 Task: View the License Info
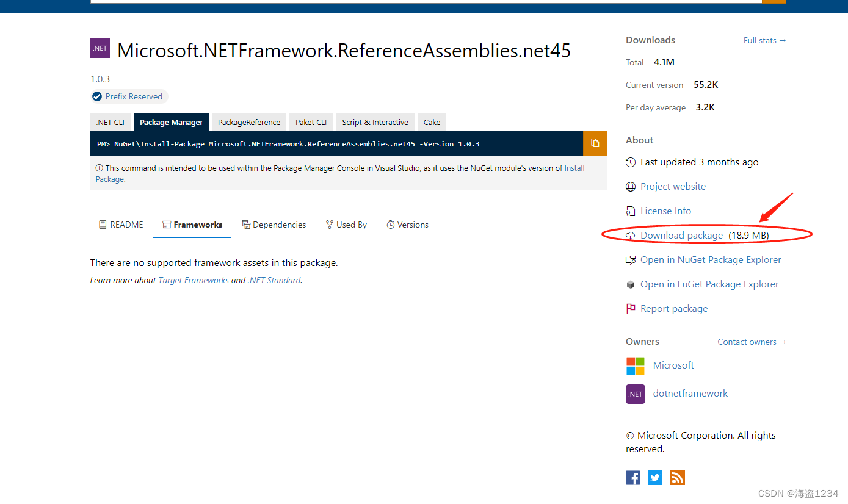[x=665, y=211]
